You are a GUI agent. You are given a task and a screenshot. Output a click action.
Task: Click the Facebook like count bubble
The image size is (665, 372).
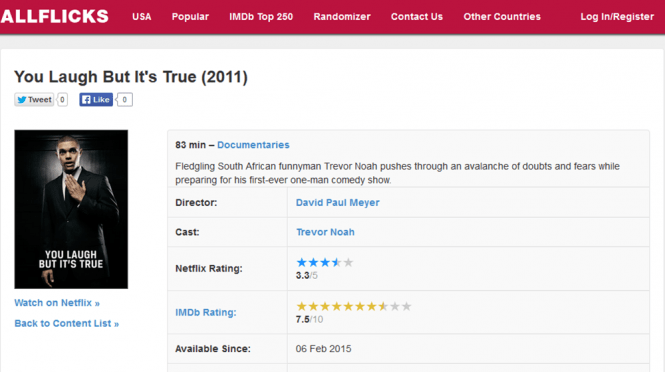125,100
